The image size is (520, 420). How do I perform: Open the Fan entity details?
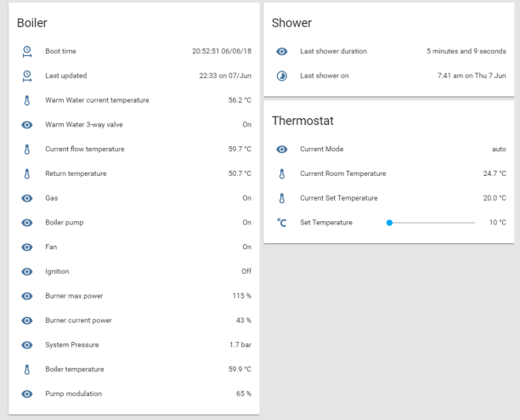click(x=52, y=247)
